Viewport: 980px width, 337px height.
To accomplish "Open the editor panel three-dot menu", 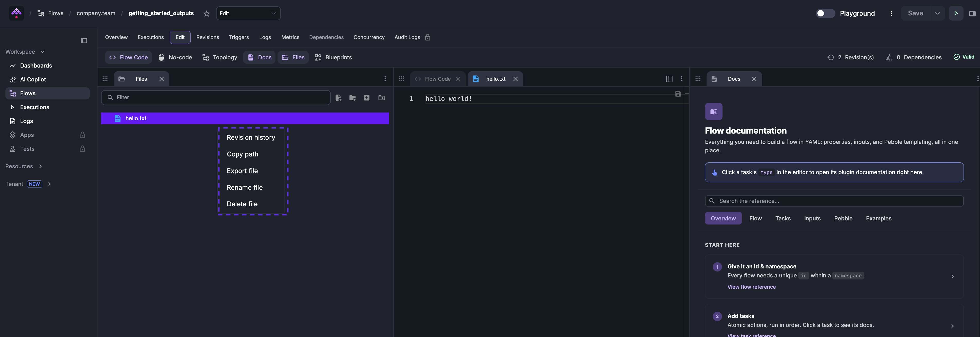I will (x=681, y=79).
